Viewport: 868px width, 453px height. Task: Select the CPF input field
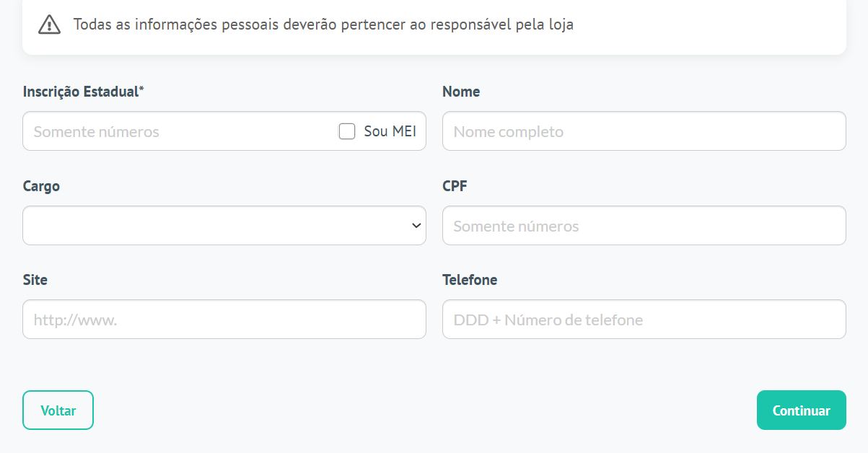point(644,226)
